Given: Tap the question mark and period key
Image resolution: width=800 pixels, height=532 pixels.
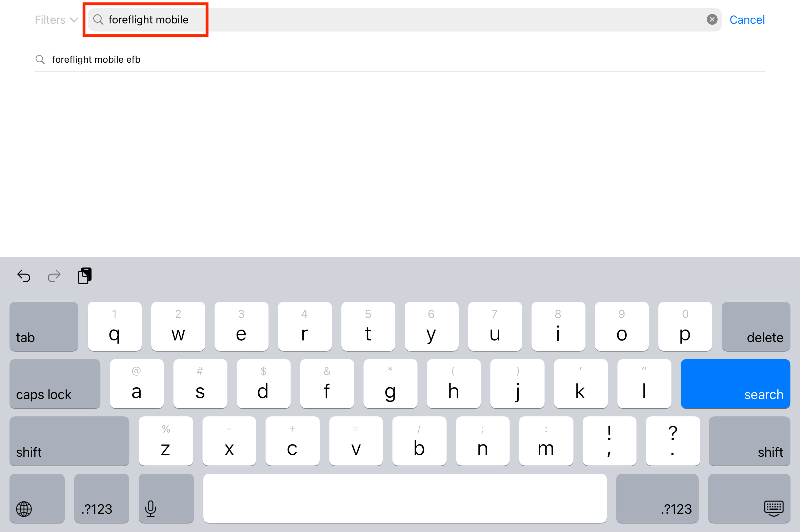Looking at the screenshot, I should point(673,441).
